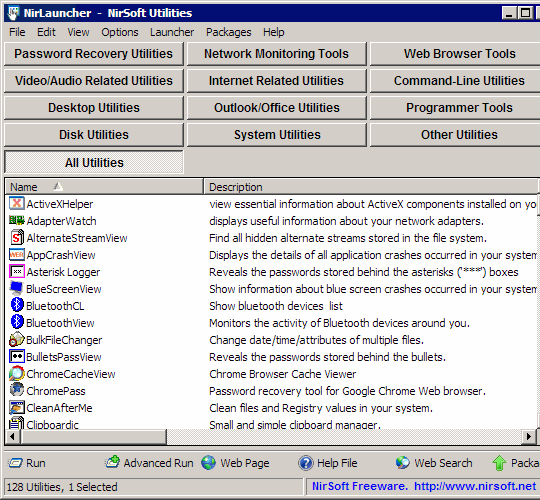
Task: Open the View menu
Action: [x=78, y=32]
